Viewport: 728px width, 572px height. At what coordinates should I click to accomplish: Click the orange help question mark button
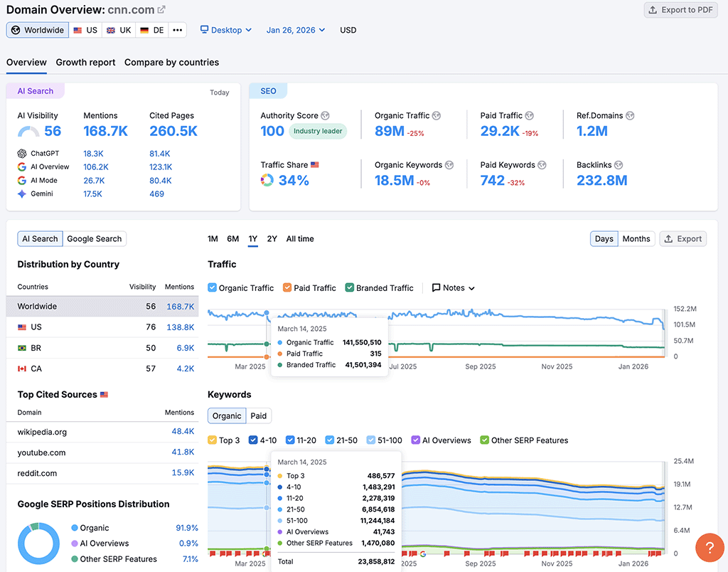(710, 548)
